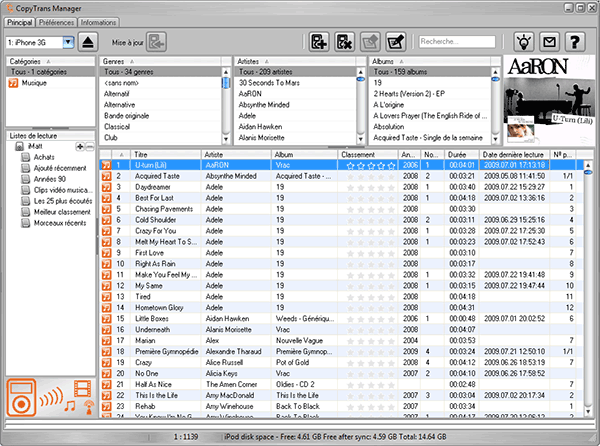Click Clips vidéo musicaux playlist

[63, 190]
